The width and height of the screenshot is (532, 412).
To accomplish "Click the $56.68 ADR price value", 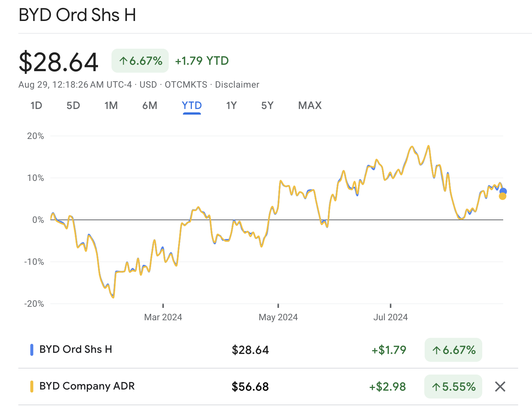I will pyautogui.click(x=250, y=387).
